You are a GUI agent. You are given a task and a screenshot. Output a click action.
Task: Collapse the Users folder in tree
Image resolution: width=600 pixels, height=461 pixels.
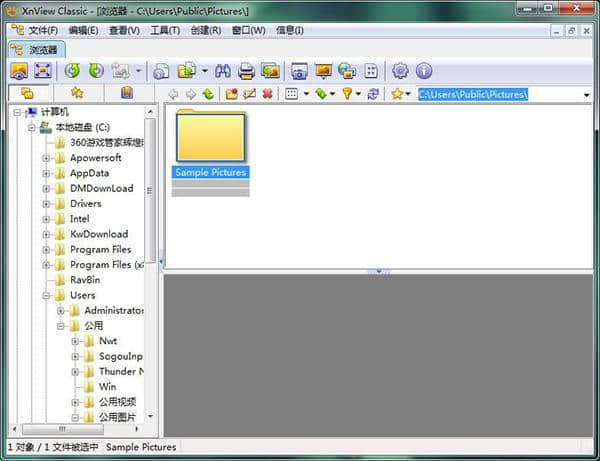47,296
